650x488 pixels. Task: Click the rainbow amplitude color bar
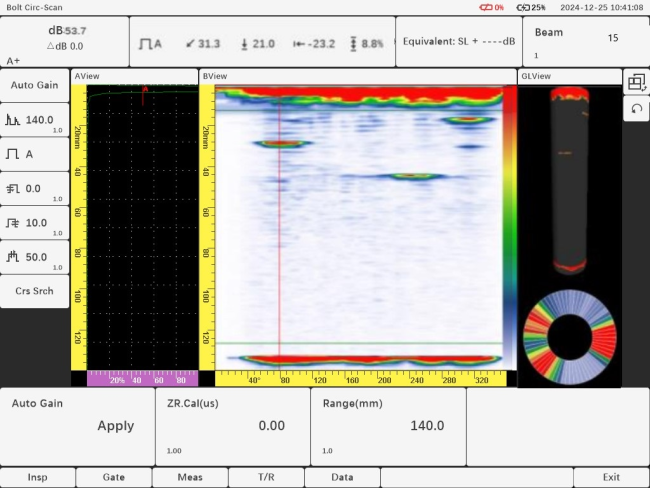tap(509, 228)
